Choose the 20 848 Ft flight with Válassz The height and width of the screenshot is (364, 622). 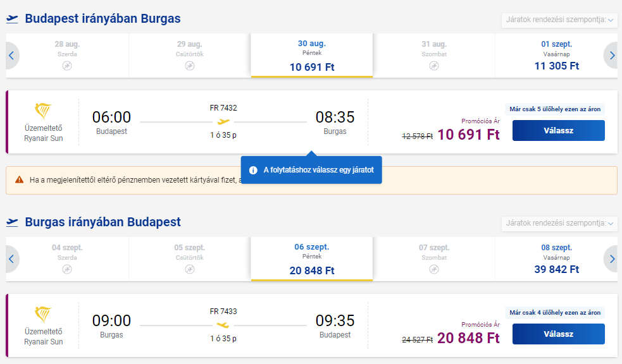point(559,334)
